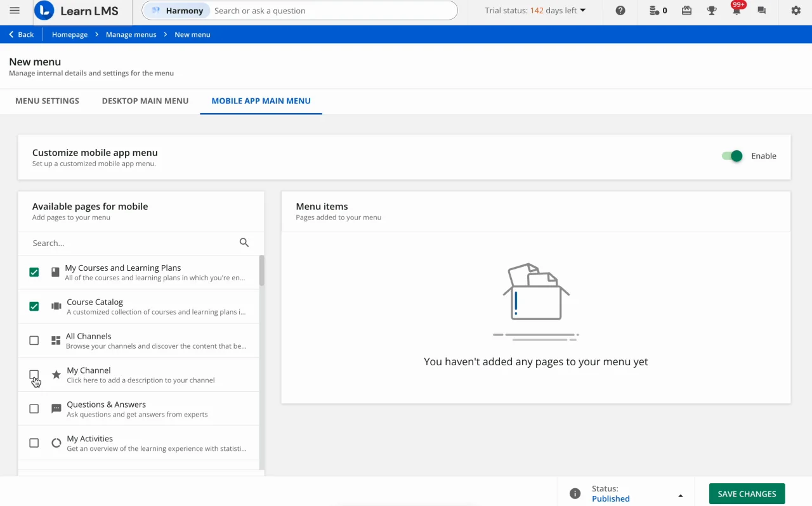Check the All Channels checkbox
812x506 pixels.
tap(34, 341)
